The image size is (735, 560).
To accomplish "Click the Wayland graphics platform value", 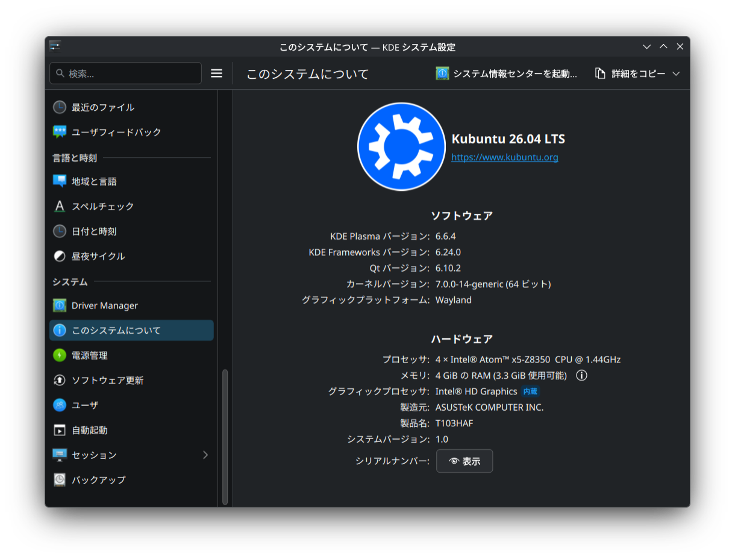I will (x=454, y=300).
